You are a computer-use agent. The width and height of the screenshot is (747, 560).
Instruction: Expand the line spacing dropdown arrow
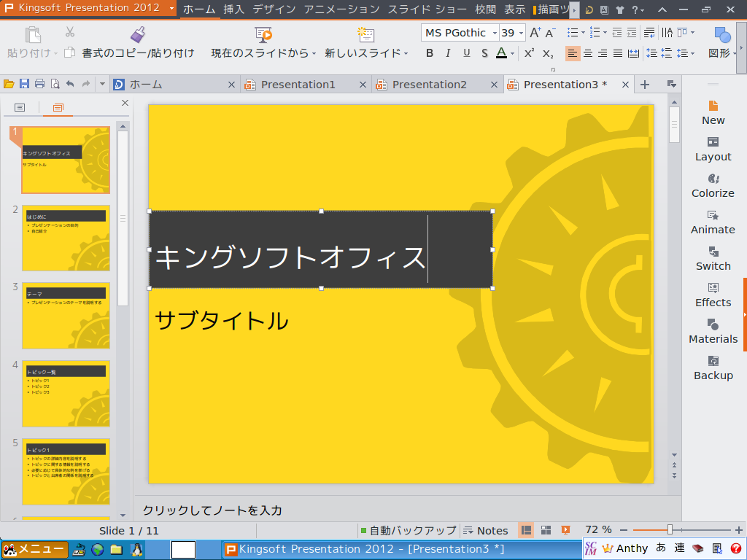coord(693,53)
